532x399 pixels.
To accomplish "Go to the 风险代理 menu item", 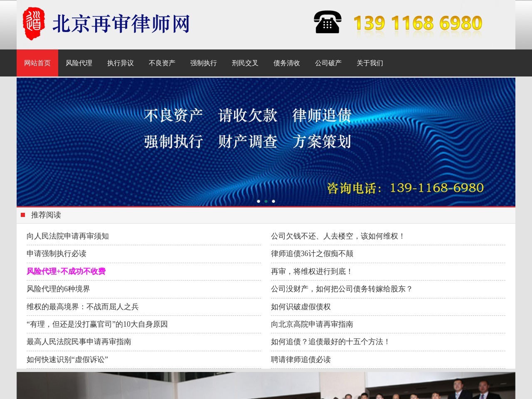I will coord(79,63).
